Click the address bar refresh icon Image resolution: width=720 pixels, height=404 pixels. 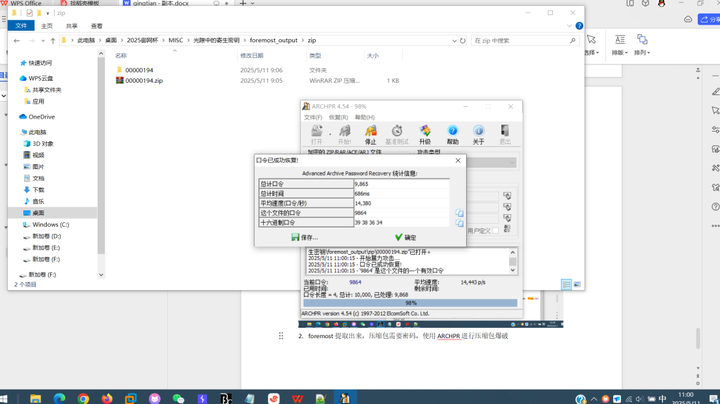[x=463, y=40]
